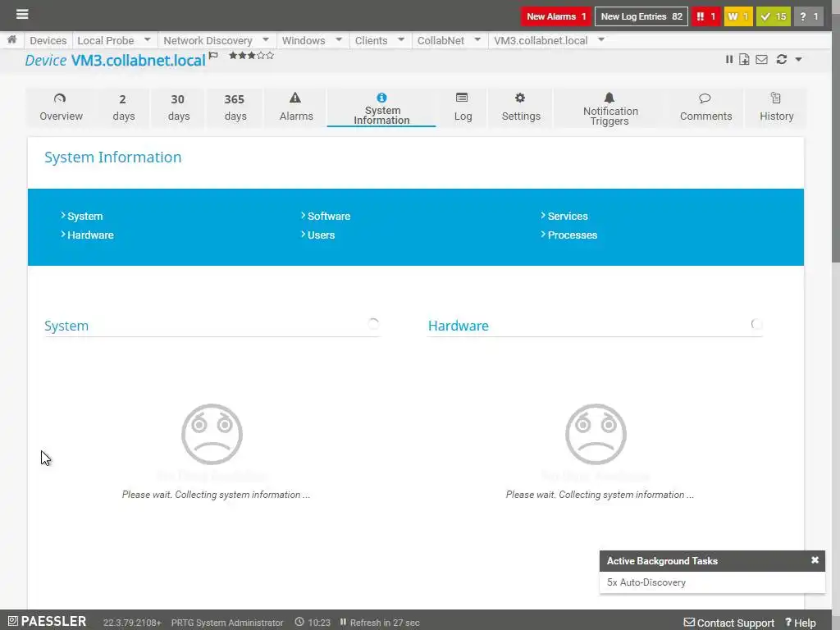840x630 pixels.
Task: Click the device name VM3.collabnet.local heading
Action: 138,61
